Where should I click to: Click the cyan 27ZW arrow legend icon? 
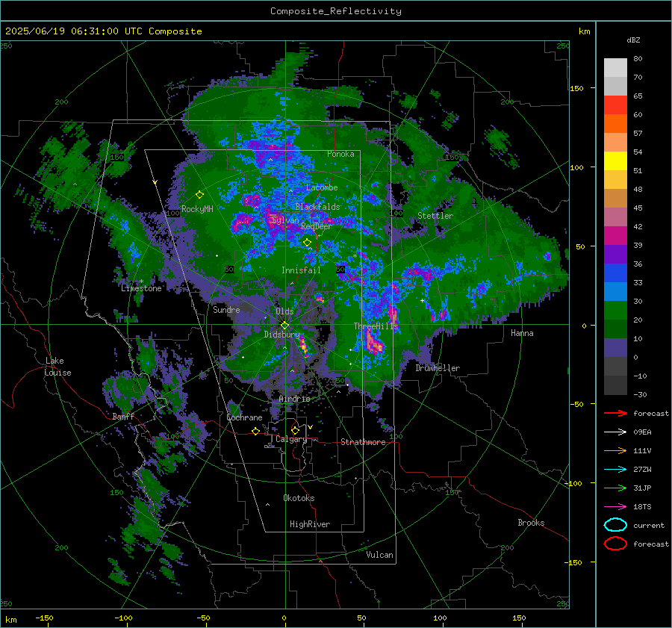tap(615, 470)
